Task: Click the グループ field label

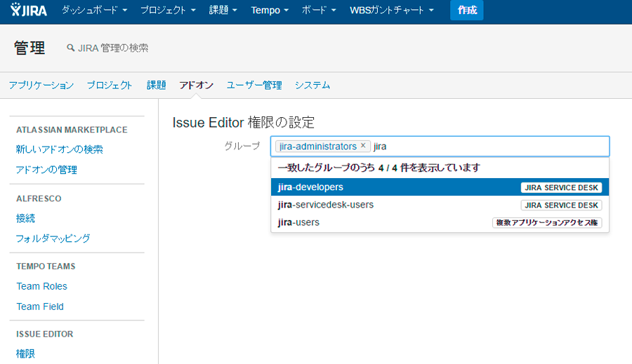Action: (x=242, y=146)
